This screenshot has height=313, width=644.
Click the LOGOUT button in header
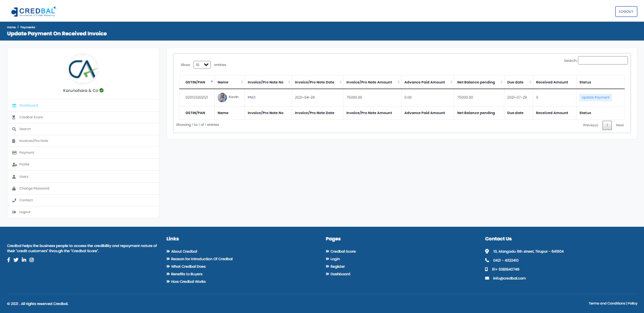(626, 11)
